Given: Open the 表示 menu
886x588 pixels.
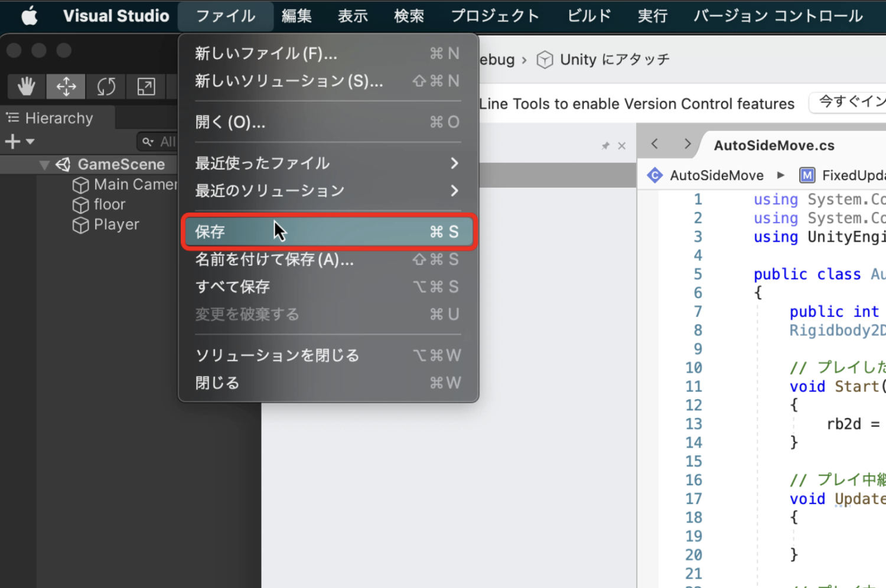Looking at the screenshot, I should tap(353, 16).
